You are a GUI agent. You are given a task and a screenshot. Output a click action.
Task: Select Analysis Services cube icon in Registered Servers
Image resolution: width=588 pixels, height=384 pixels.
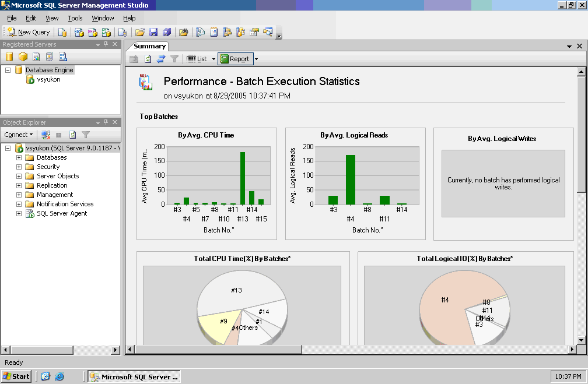tap(23, 57)
